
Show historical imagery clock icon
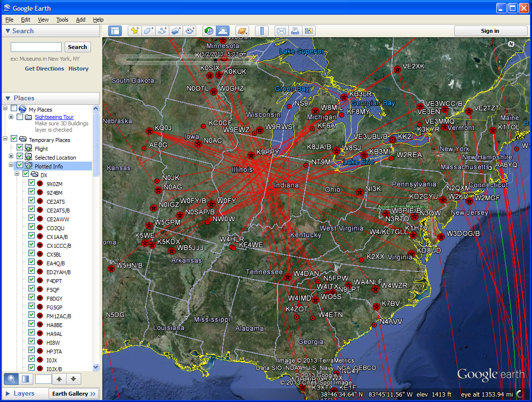pyautogui.click(x=209, y=31)
